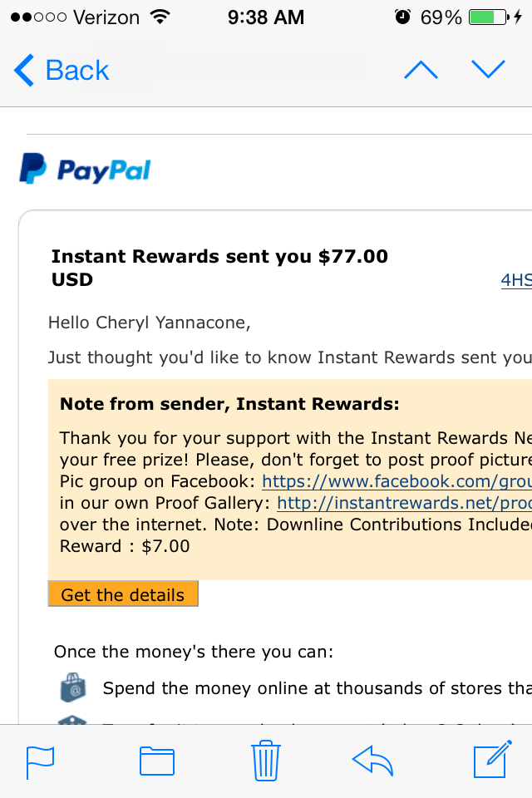
Task: Open the instantrewards.net proof gallery link
Action: [x=404, y=503]
